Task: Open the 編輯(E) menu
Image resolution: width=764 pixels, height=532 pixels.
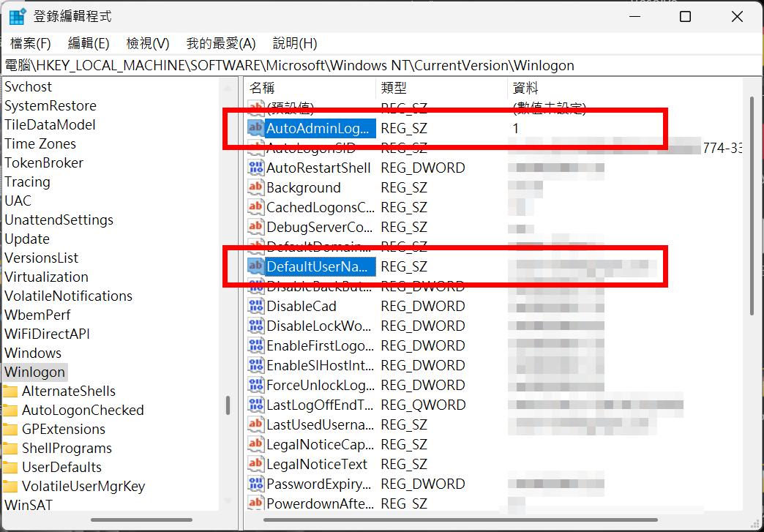Action: tap(89, 44)
